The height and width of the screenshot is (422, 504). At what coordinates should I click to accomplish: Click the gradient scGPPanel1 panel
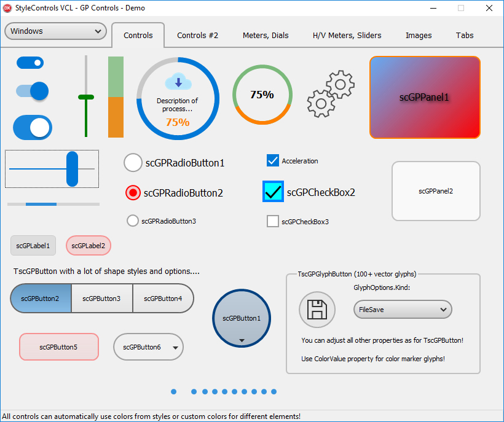pos(425,97)
